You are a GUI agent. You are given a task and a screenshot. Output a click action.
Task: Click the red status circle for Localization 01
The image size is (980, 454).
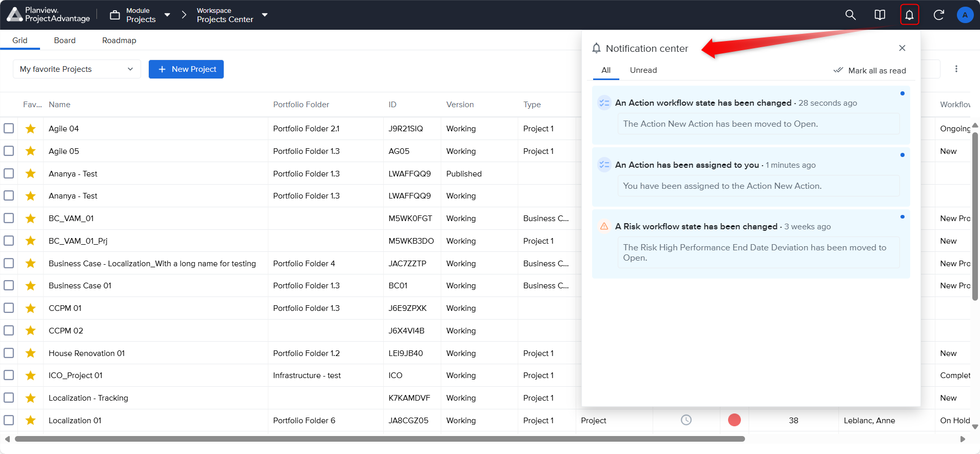pos(734,420)
